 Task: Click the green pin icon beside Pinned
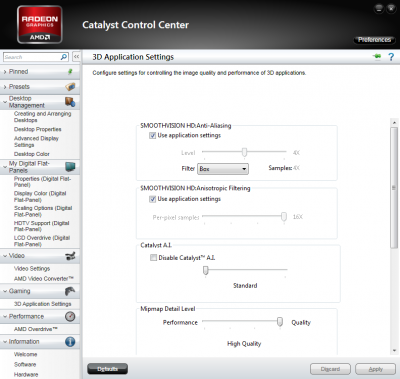pos(70,72)
